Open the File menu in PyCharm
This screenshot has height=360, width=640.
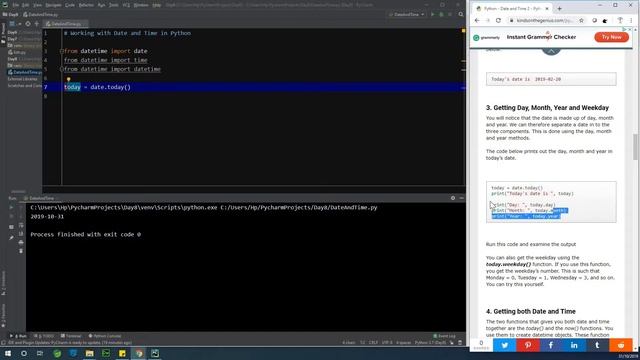(16, 5)
